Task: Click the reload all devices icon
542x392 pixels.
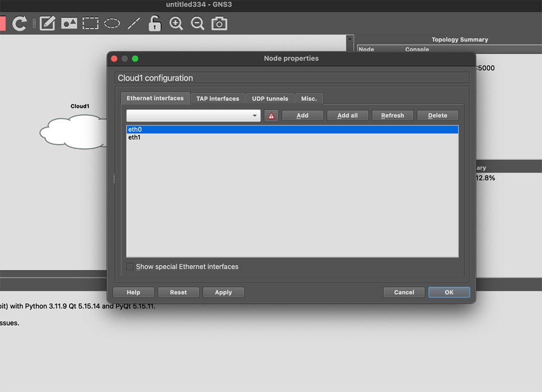Action: pyautogui.click(x=19, y=23)
